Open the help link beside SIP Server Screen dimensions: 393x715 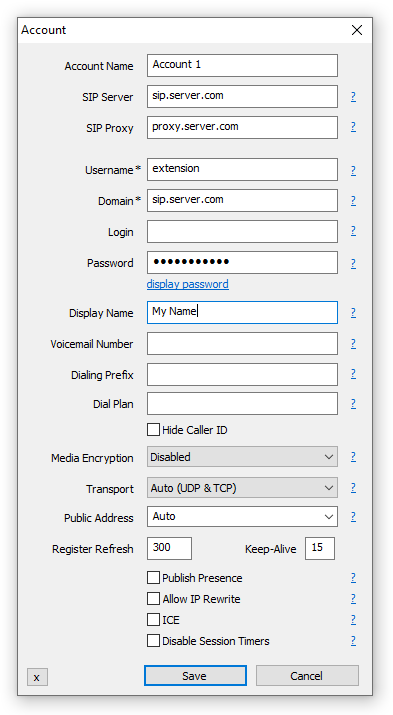coord(353,97)
